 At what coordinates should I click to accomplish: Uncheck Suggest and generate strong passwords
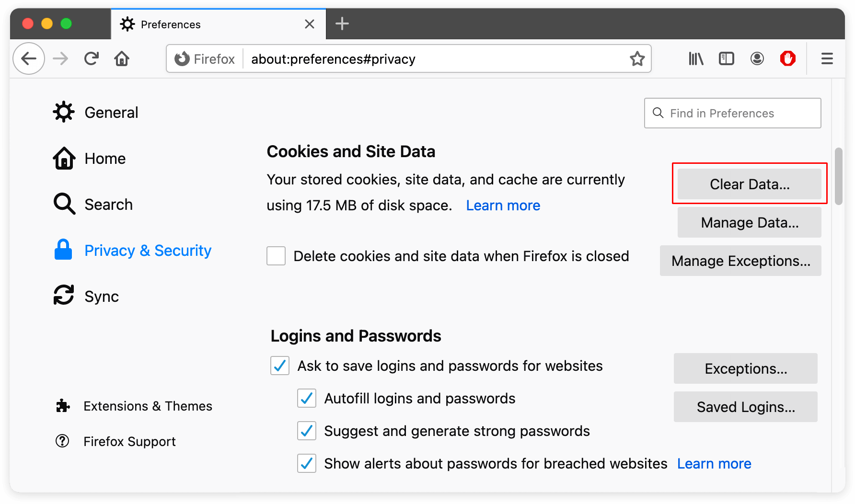(307, 431)
